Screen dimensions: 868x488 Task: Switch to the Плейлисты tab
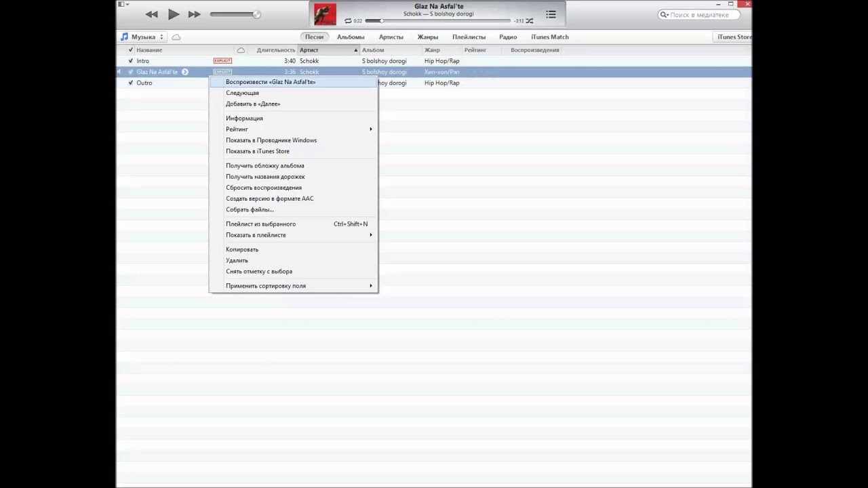[469, 37]
